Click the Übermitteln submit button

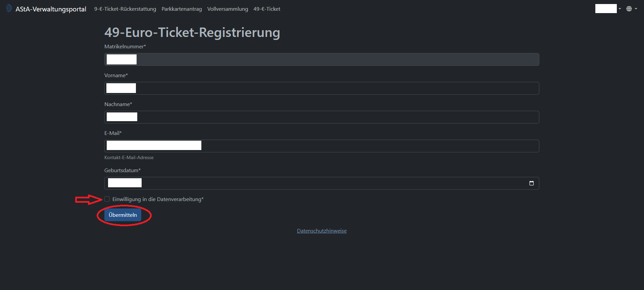coord(123,215)
